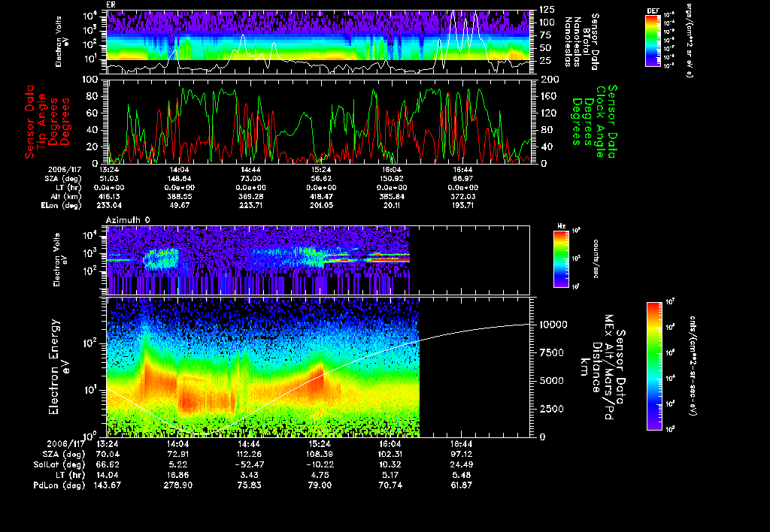Screen dimensions: 770x532
Task: Click the 10000 km distance tick label
Action: tap(553, 325)
